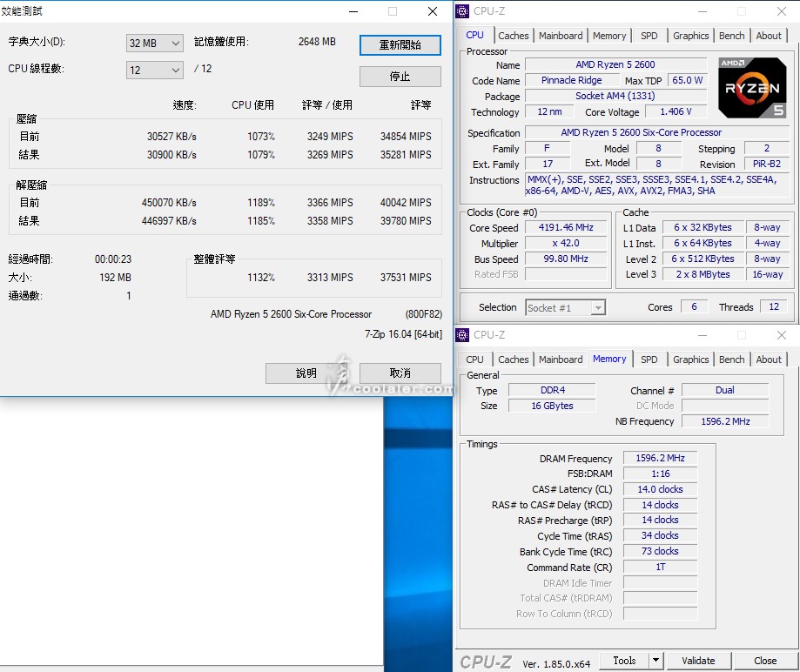Open the Graphics tab in the upper CPU-Z window
The height and width of the screenshot is (672, 800).
[x=691, y=36]
